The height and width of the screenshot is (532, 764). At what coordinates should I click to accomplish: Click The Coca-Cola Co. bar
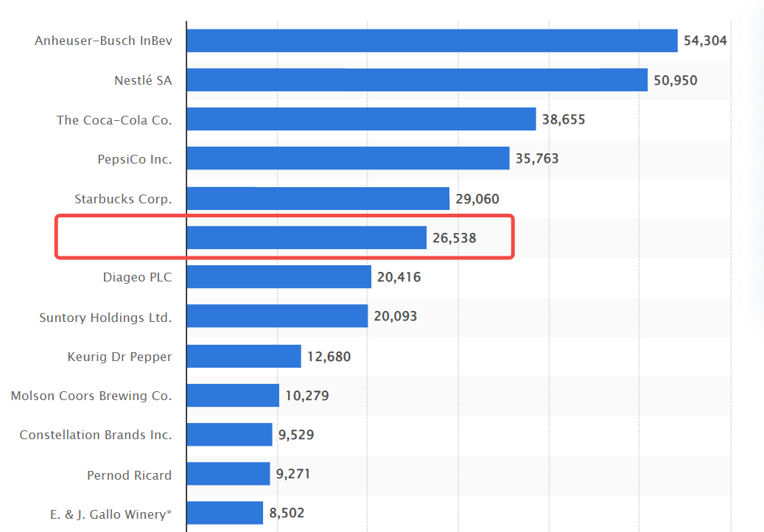coord(362,119)
